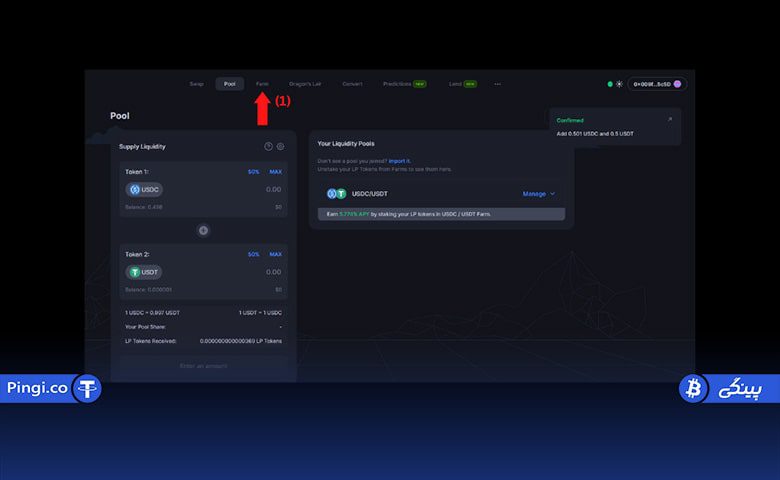
Task: Click the Token 1 balance text
Action: pos(144,207)
